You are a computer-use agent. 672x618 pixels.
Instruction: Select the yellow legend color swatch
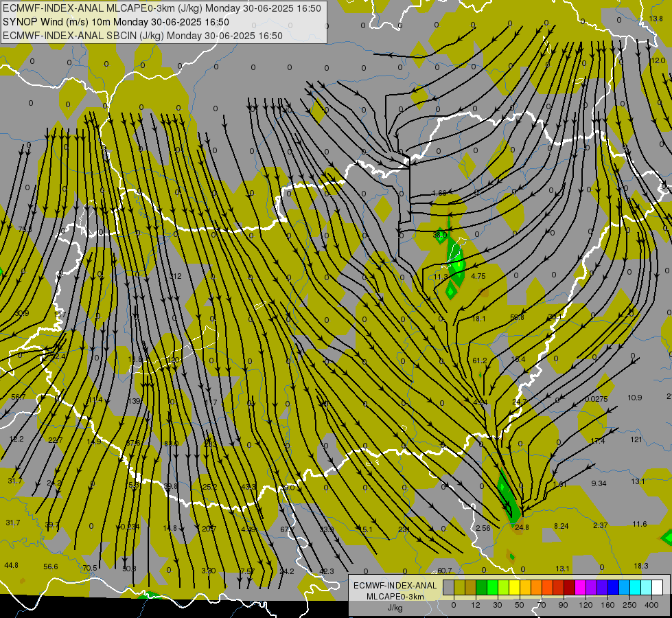(514, 587)
